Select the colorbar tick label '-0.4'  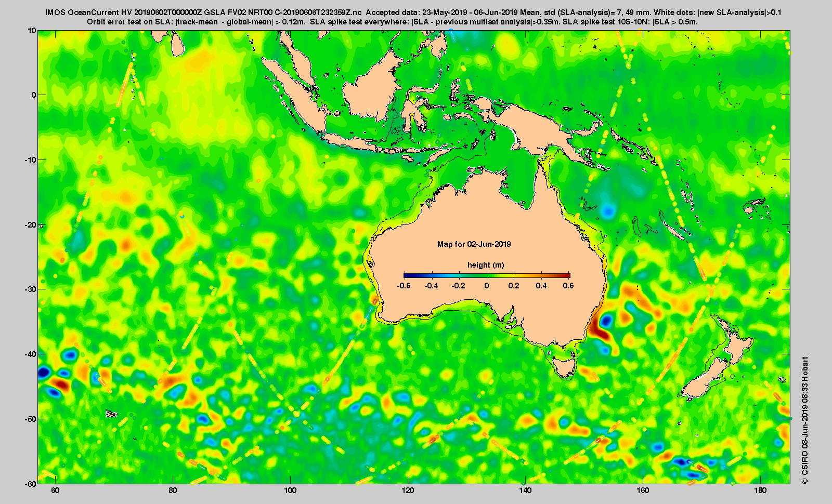pos(431,286)
